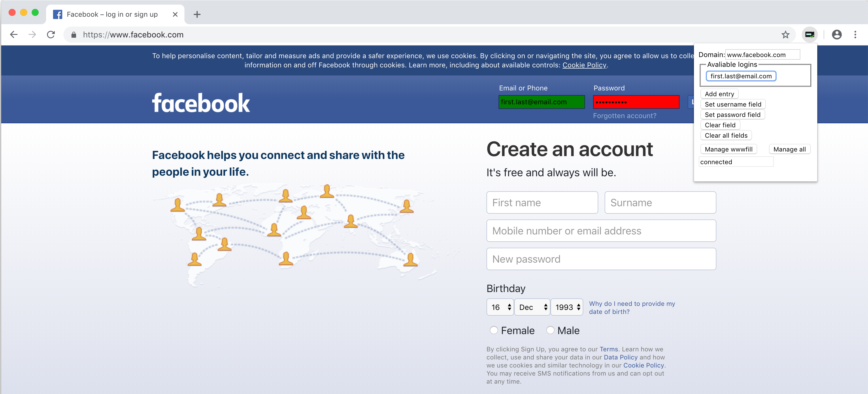Open the Data Policy link

[x=620, y=357]
